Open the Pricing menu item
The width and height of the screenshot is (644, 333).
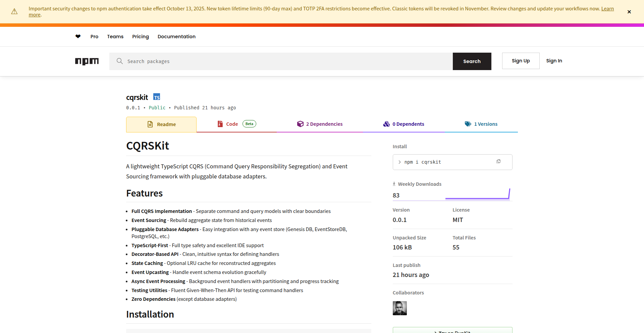point(140,37)
